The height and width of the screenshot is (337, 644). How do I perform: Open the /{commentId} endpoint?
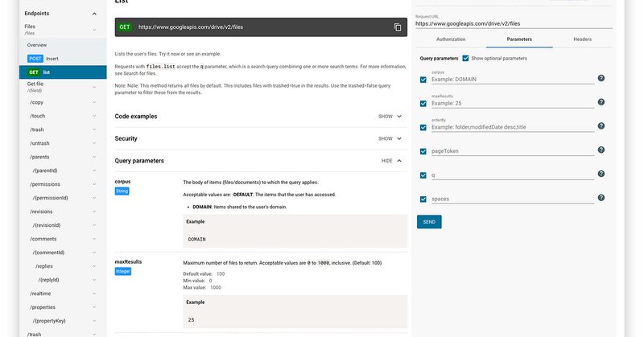(x=48, y=253)
